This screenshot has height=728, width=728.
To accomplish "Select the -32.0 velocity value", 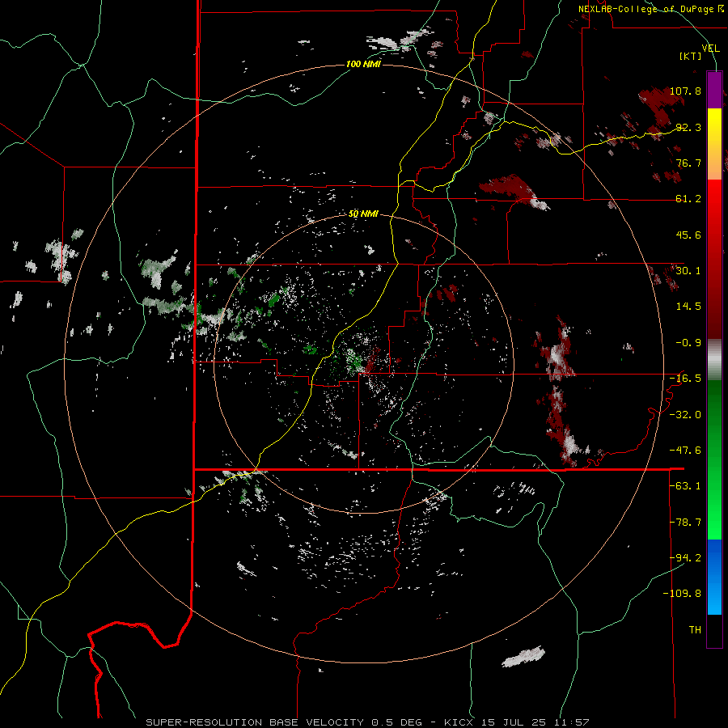I will (685, 415).
